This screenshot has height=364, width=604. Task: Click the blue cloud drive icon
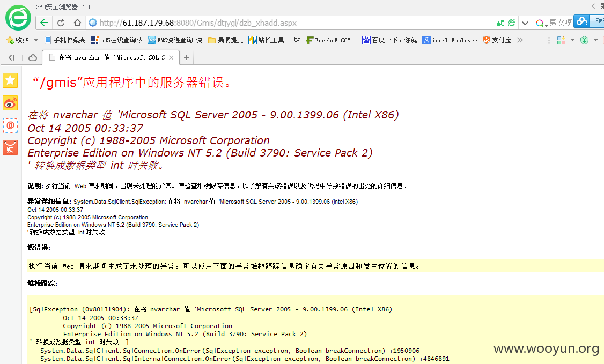pyautogui.click(x=582, y=21)
